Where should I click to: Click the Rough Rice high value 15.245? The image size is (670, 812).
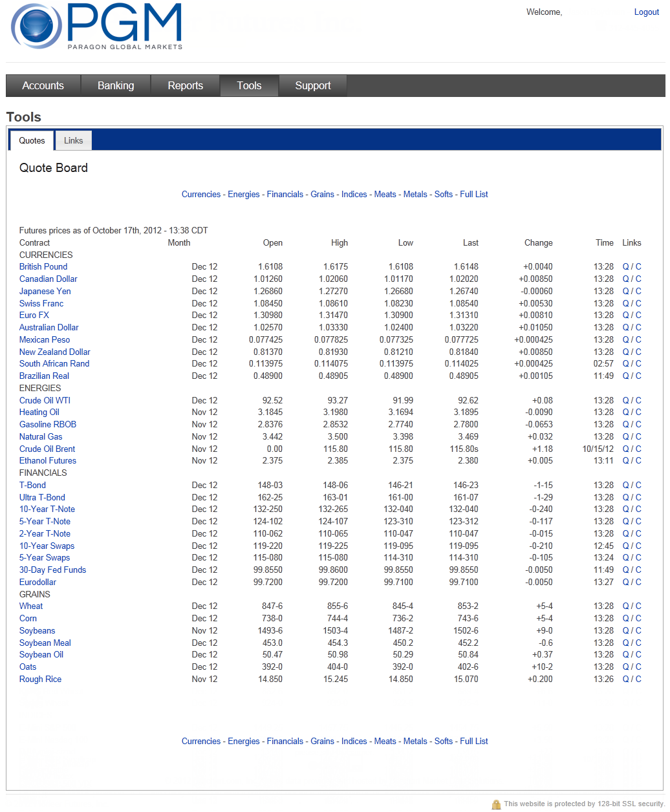335,679
